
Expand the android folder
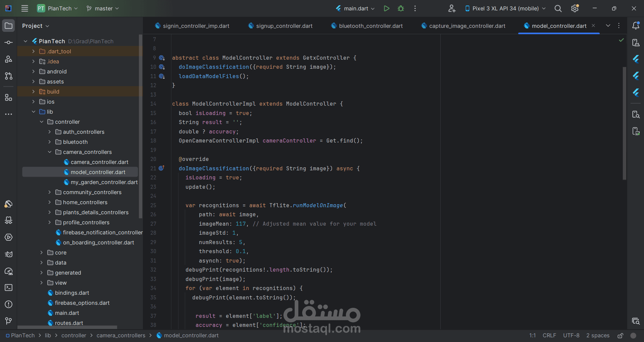[33, 71]
